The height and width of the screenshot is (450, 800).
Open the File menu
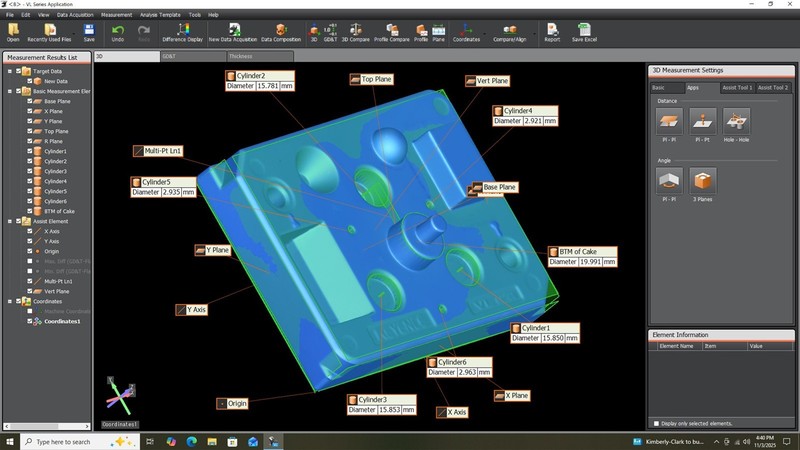point(10,15)
